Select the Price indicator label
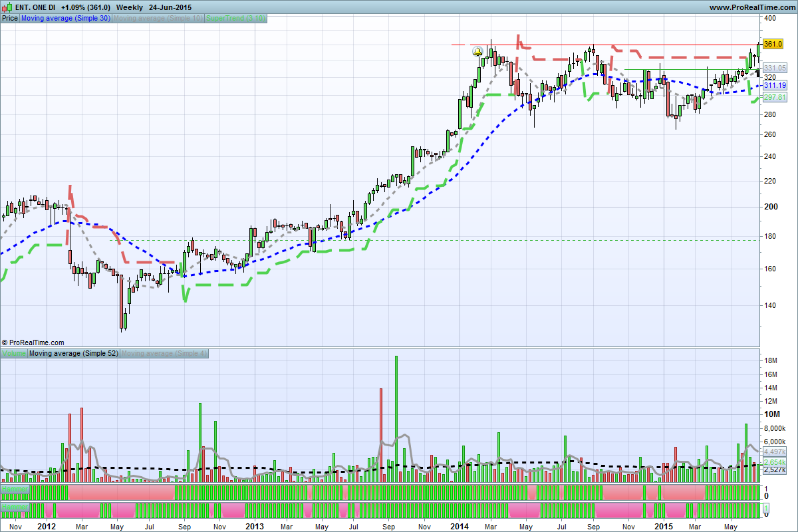The image size is (798, 532). [x=10, y=19]
